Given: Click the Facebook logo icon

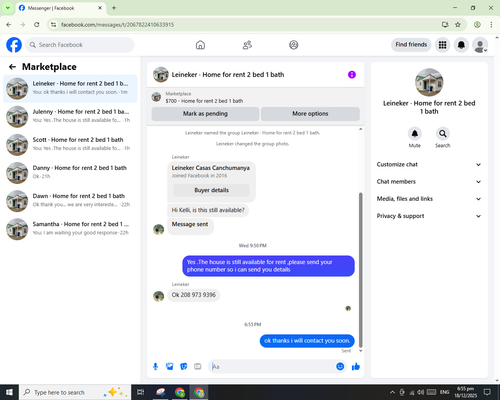Looking at the screenshot, I should coord(14,45).
